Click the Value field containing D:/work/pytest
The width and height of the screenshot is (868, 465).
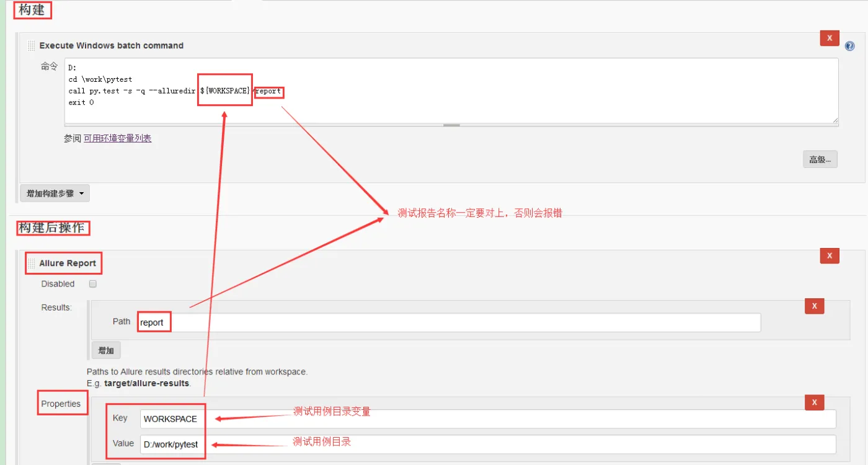(488, 444)
